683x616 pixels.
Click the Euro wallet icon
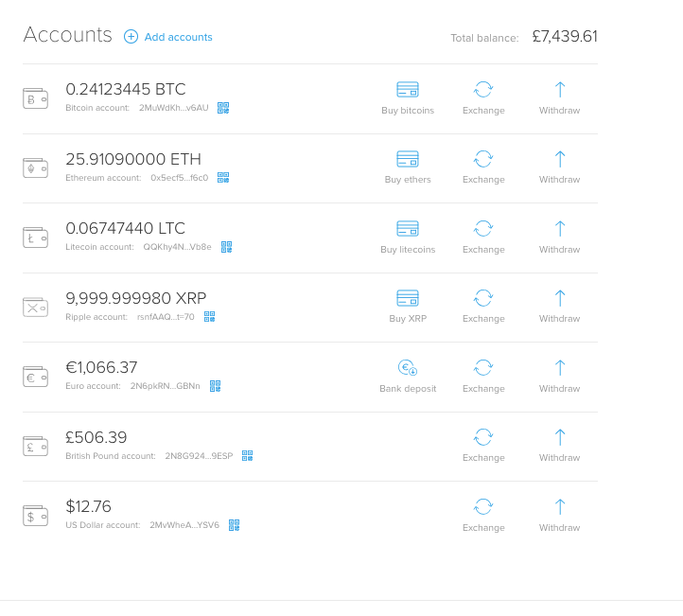[35, 377]
